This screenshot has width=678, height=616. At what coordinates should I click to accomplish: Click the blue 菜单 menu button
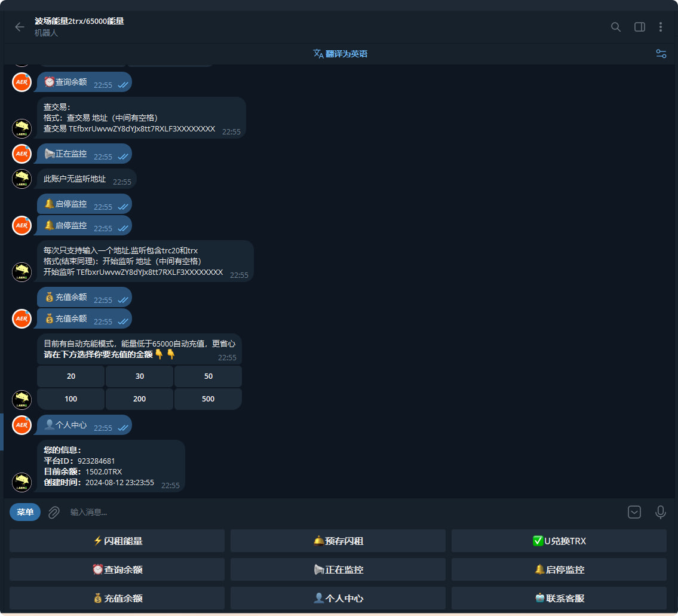pyautogui.click(x=25, y=512)
